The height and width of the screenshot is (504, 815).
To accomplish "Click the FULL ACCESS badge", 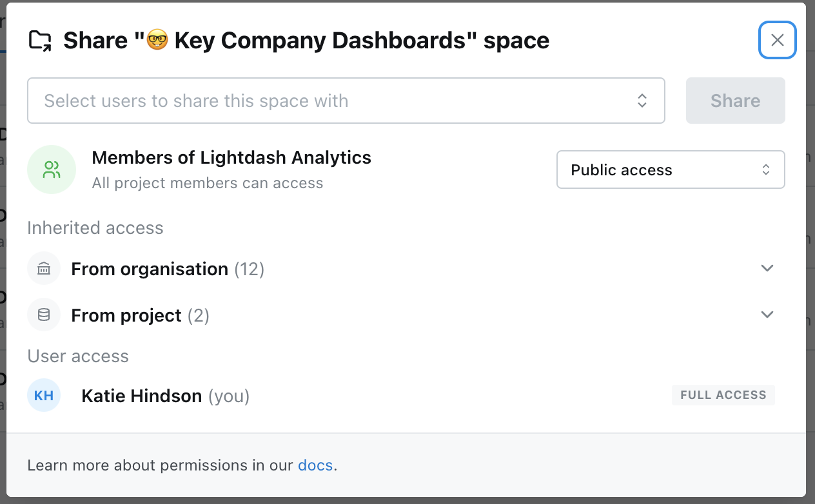I will pyautogui.click(x=723, y=395).
